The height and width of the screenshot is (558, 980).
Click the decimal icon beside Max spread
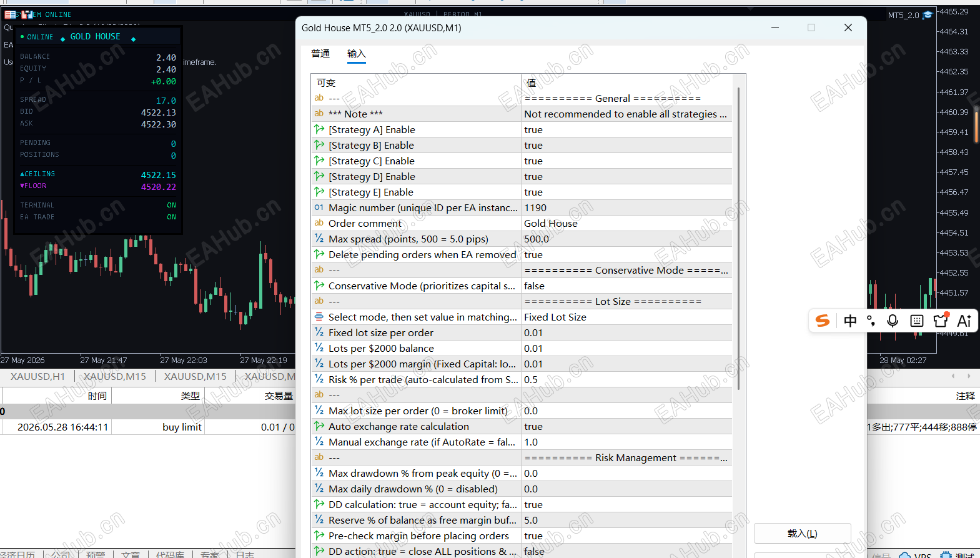(319, 239)
